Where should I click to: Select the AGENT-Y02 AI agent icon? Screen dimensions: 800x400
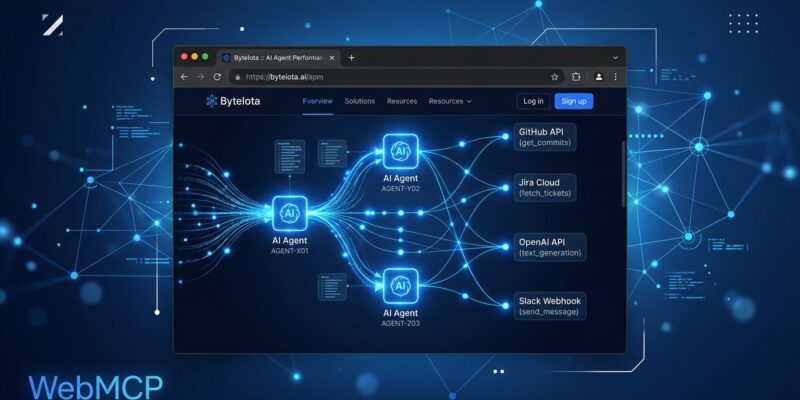[401, 151]
